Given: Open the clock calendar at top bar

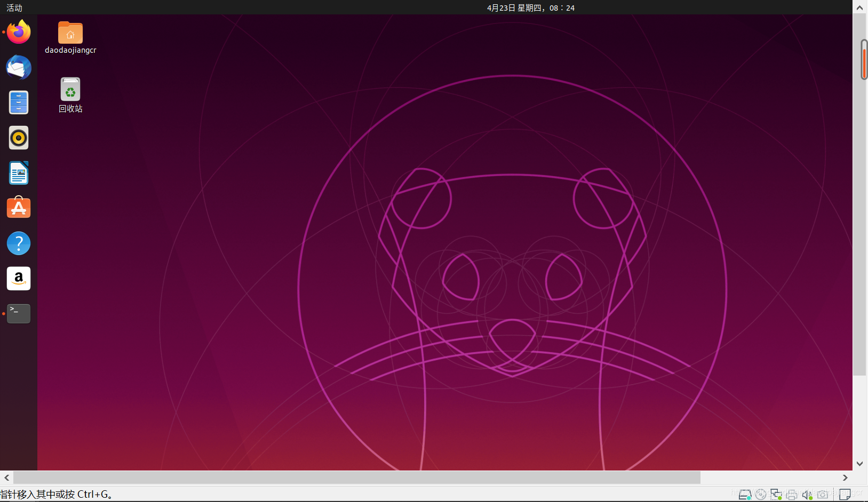Looking at the screenshot, I should (x=531, y=7).
